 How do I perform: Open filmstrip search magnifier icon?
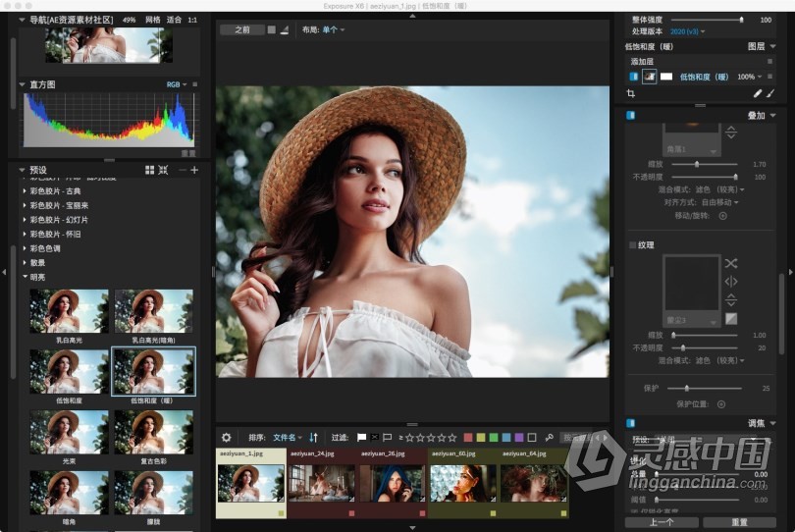[x=549, y=437]
